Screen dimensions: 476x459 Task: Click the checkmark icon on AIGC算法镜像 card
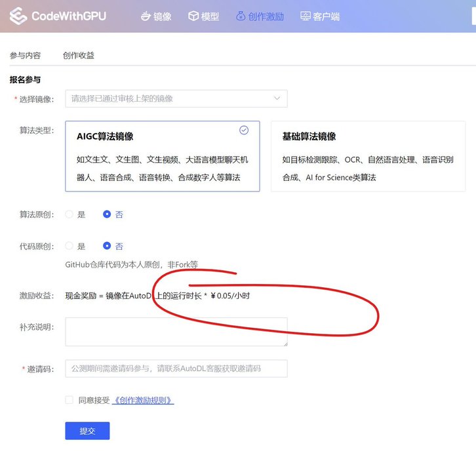click(x=244, y=130)
